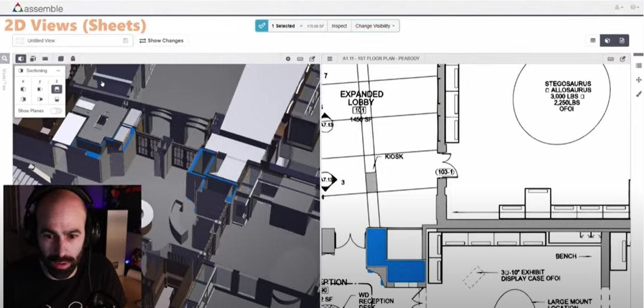
Task: Activate the first-person walk icon
Action: [x=73, y=58]
